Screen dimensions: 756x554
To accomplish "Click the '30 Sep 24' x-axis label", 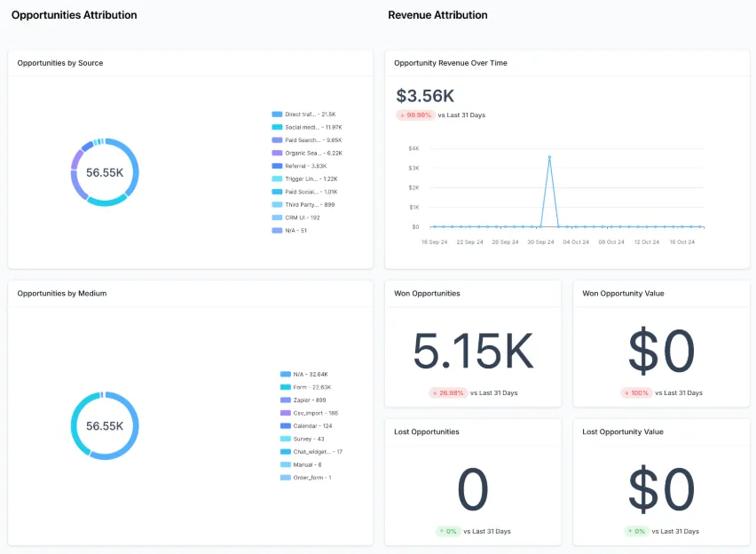I will pyautogui.click(x=540, y=242).
